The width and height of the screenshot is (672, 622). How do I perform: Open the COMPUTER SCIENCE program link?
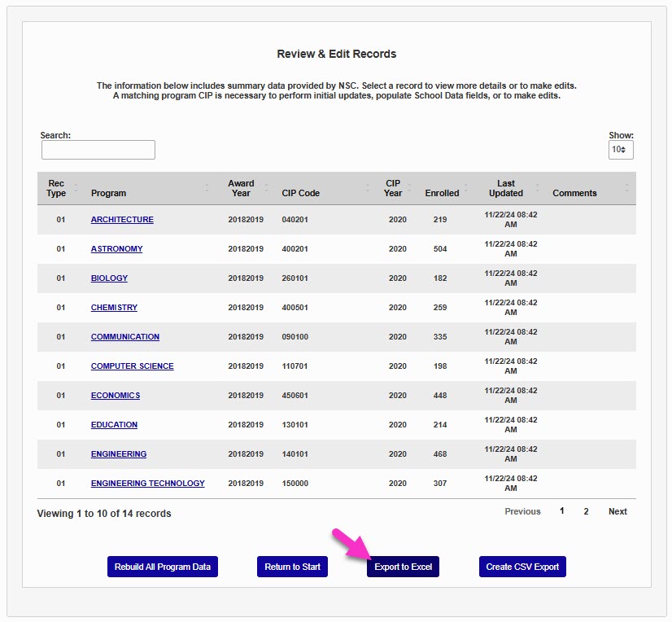(x=132, y=366)
